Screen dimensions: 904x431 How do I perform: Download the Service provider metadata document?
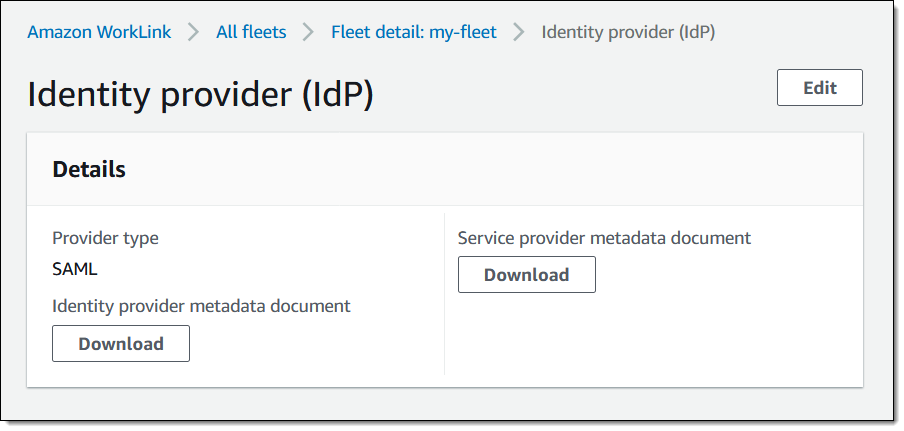point(527,275)
